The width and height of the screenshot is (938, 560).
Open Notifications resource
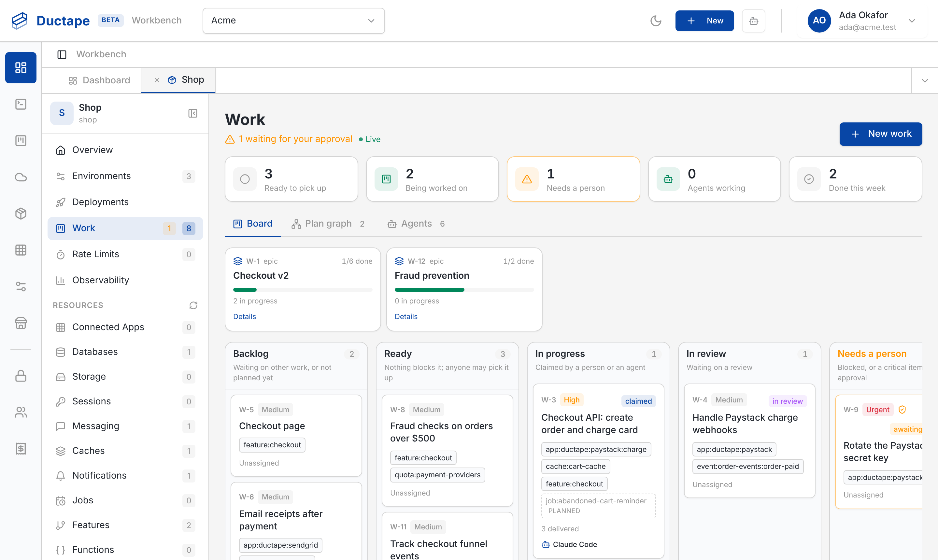125,476
